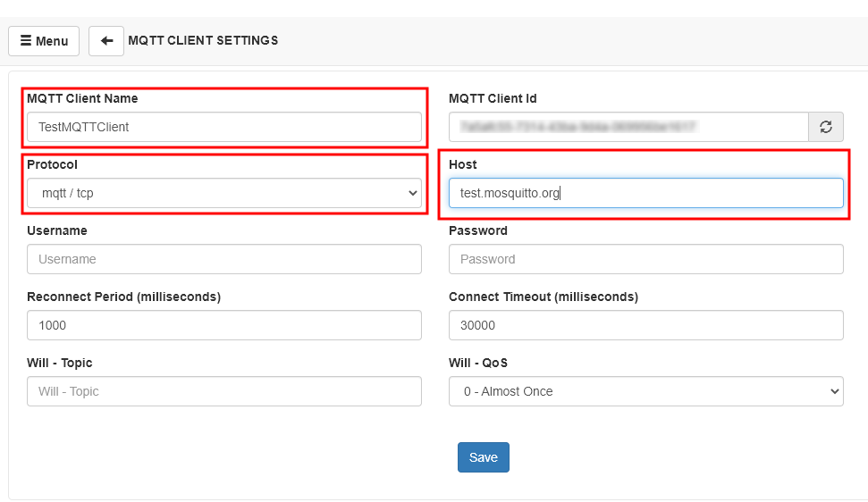Click the Will - Topic field
The image size is (868, 502).
tap(224, 391)
